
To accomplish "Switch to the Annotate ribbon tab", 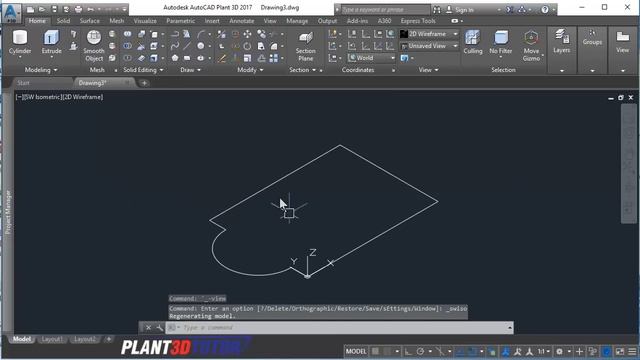I will pos(242,21).
